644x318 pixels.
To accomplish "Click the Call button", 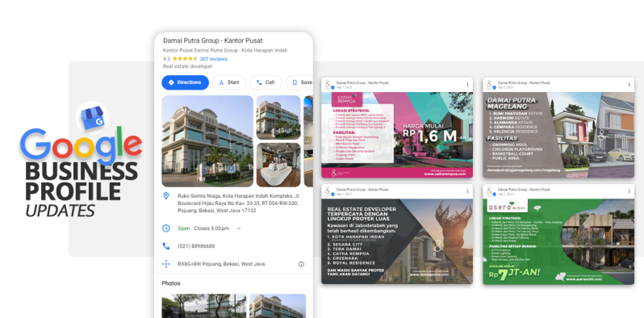I will tap(266, 82).
